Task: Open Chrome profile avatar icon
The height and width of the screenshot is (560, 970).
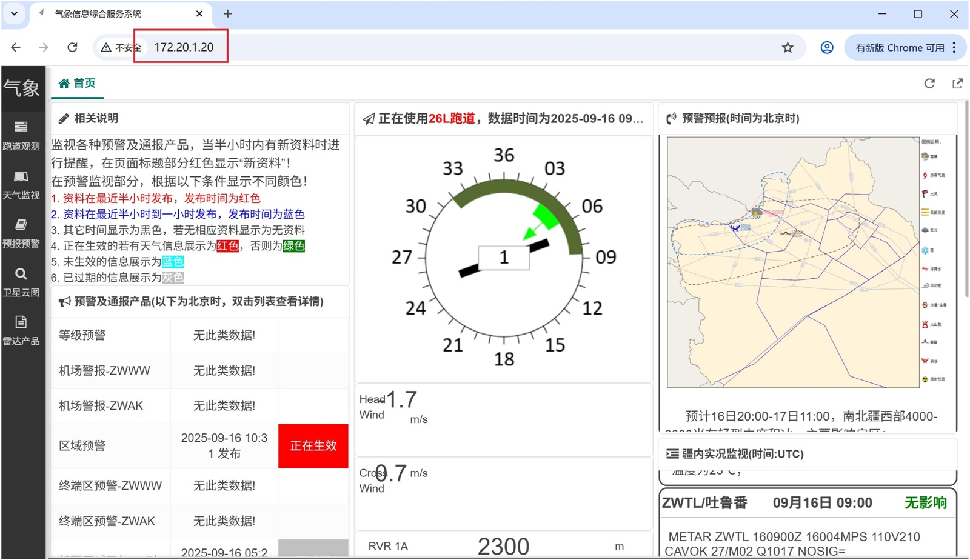Action: click(x=827, y=47)
